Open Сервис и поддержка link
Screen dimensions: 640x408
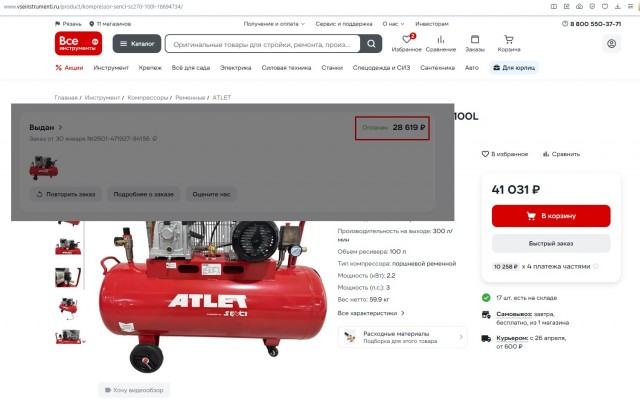344,24
